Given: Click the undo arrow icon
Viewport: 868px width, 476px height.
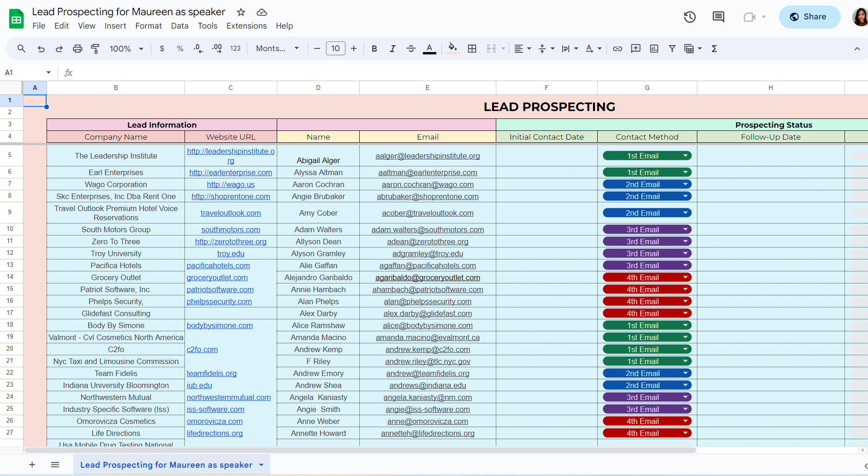Looking at the screenshot, I should [41, 48].
